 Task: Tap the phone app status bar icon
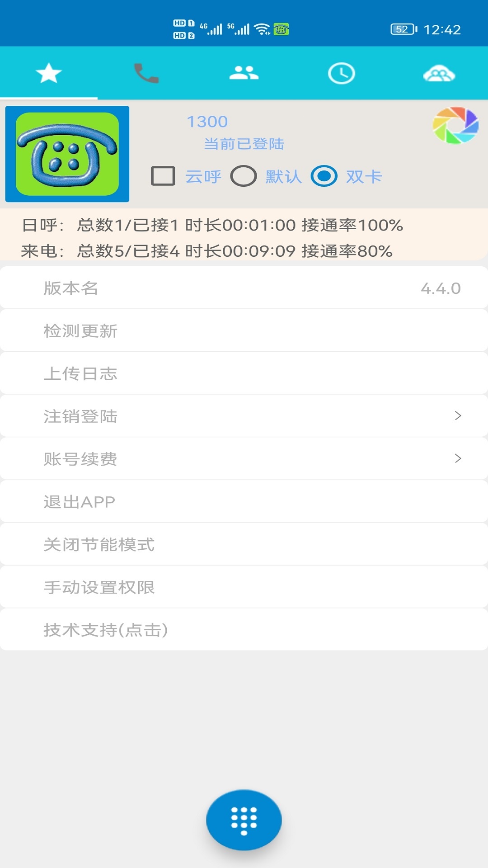[281, 29]
